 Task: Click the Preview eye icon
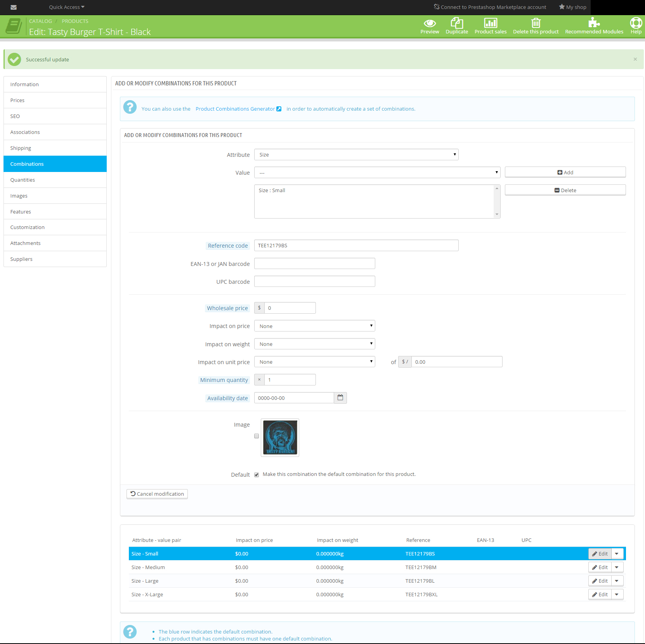coord(430,23)
